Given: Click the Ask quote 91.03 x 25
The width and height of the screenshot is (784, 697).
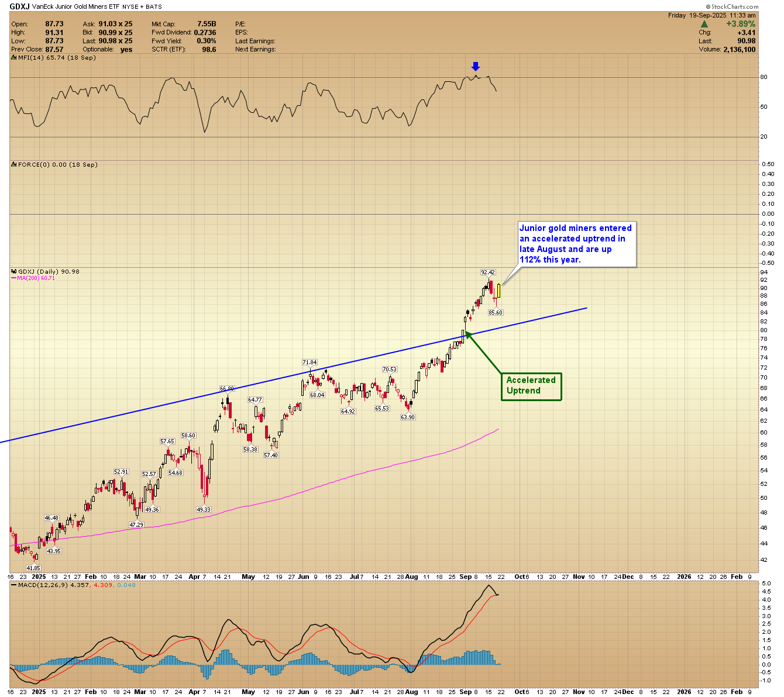Looking at the screenshot, I should pyautogui.click(x=115, y=24).
